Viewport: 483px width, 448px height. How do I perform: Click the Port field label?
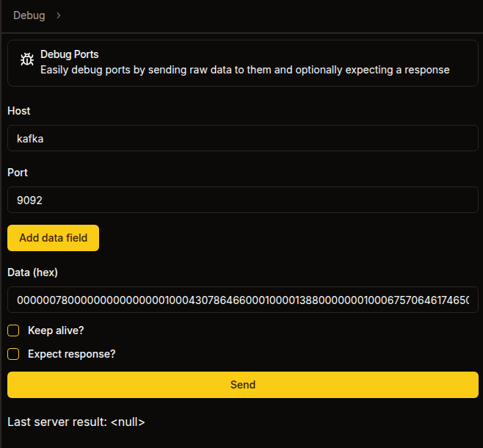pyautogui.click(x=18, y=173)
